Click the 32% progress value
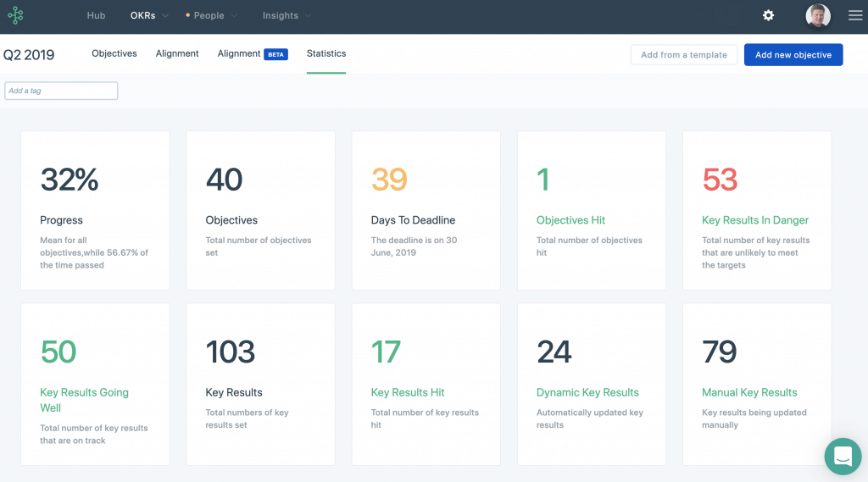The width and height of the screenshot is (868, 482). point(70,180)
